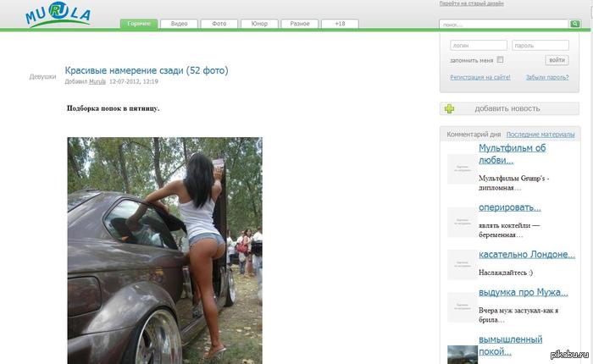Switch to the "Видео" tab
593x364 pixels.
[x=179, y=24]
